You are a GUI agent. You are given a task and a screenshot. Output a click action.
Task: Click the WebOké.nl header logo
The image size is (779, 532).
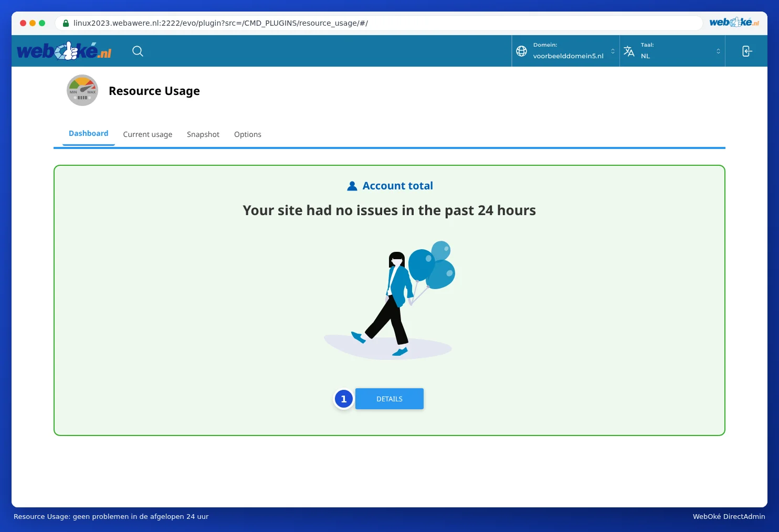tap(64, 51)
